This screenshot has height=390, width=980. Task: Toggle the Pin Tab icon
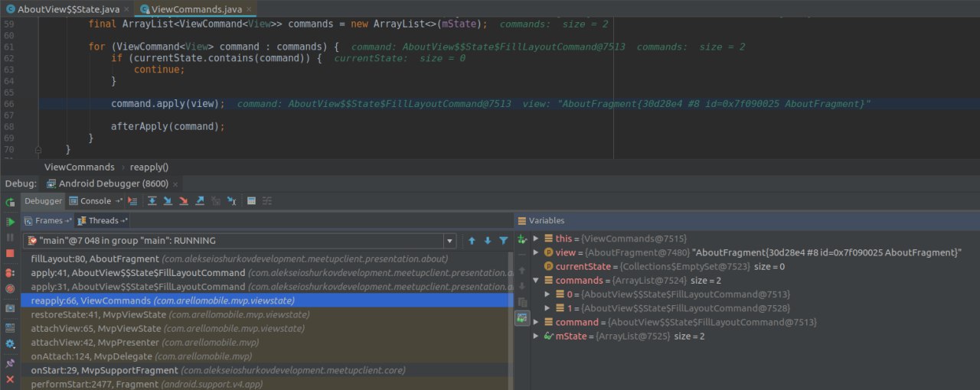tap(10, 362)
